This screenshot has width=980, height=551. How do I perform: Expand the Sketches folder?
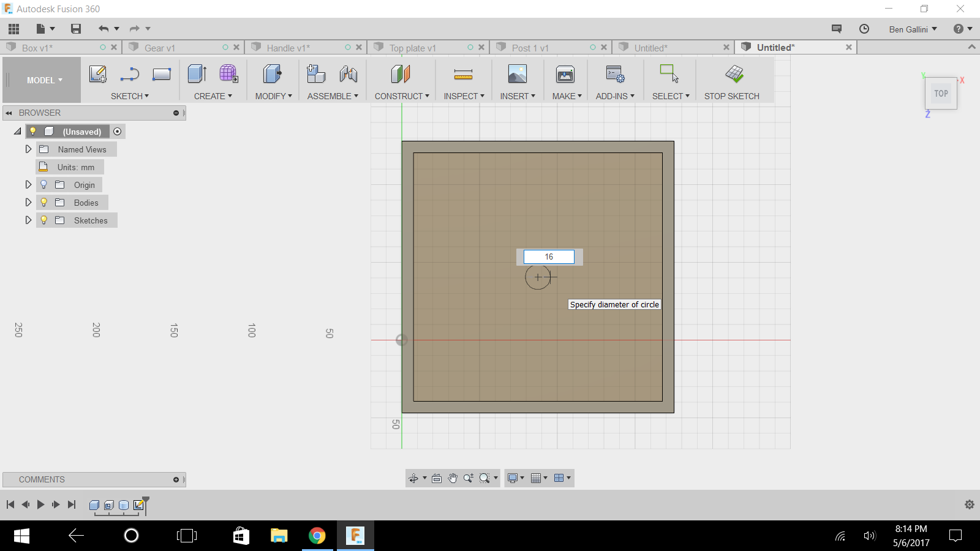[x=28, y=220]
